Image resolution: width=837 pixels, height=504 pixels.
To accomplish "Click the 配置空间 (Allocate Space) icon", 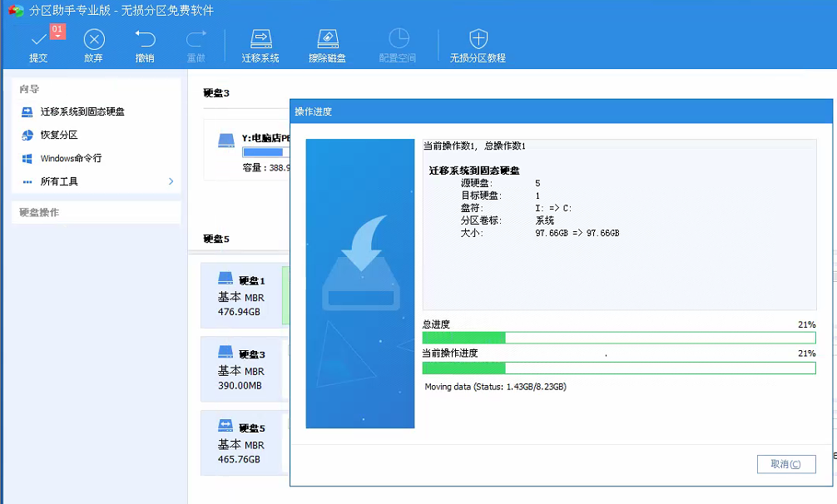I will [398, 39].
